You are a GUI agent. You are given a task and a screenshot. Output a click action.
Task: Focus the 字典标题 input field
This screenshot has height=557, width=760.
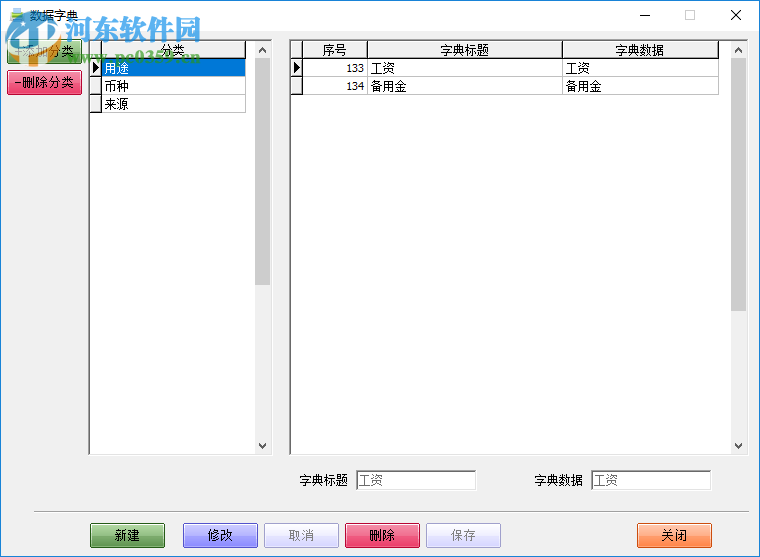tap(416, 480)
